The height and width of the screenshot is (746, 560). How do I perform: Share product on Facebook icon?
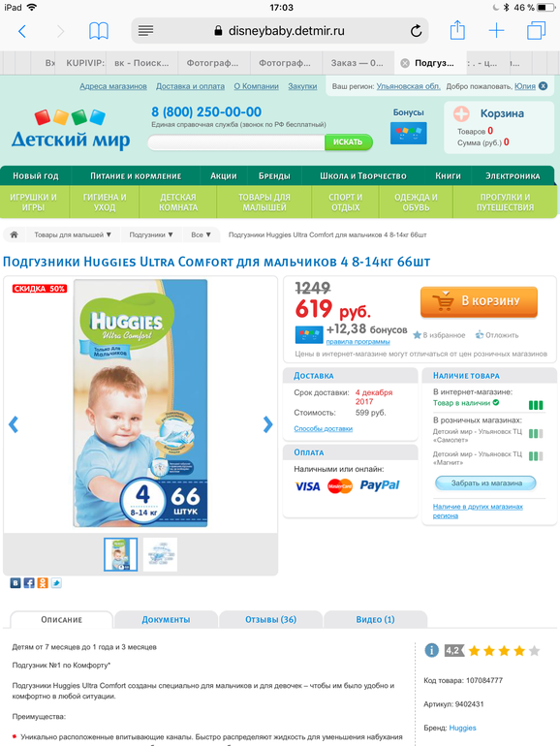(x=29, y=583)
